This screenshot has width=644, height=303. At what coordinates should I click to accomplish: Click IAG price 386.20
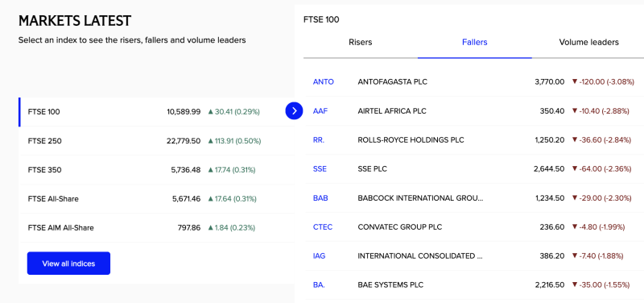552,255
